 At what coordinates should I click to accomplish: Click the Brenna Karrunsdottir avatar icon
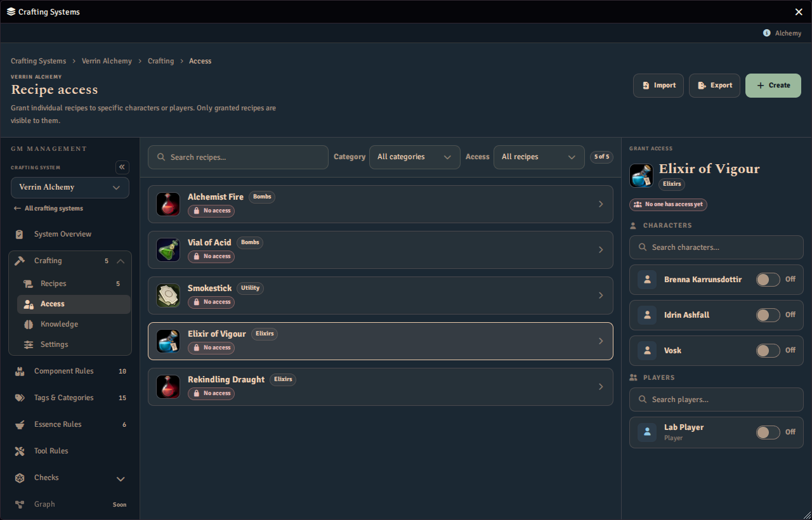click(647, 280)
